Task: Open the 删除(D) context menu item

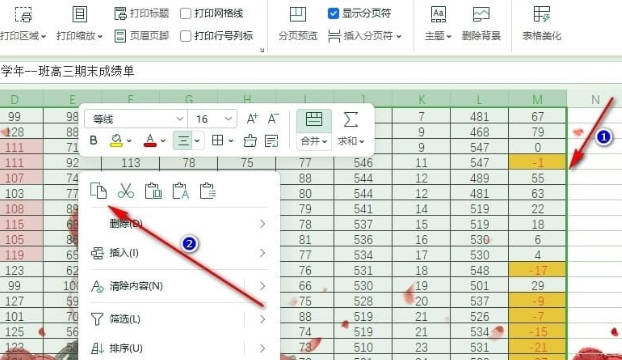Action: 179,224
